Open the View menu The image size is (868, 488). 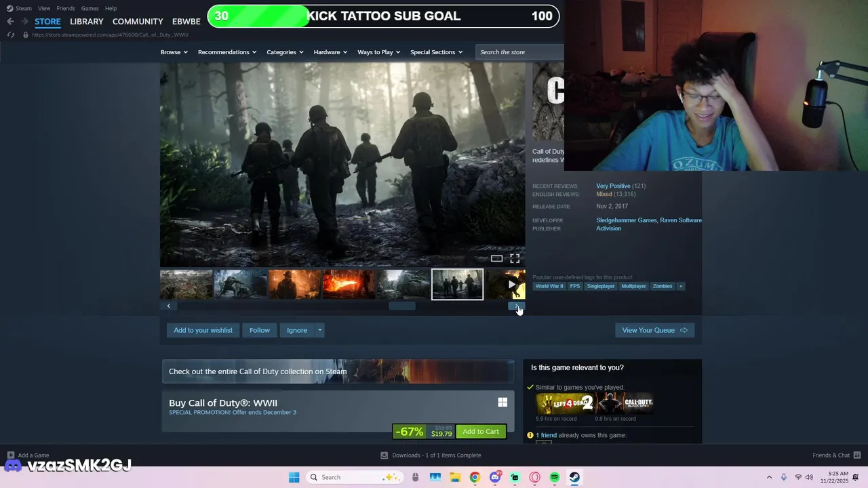point(44,8)
